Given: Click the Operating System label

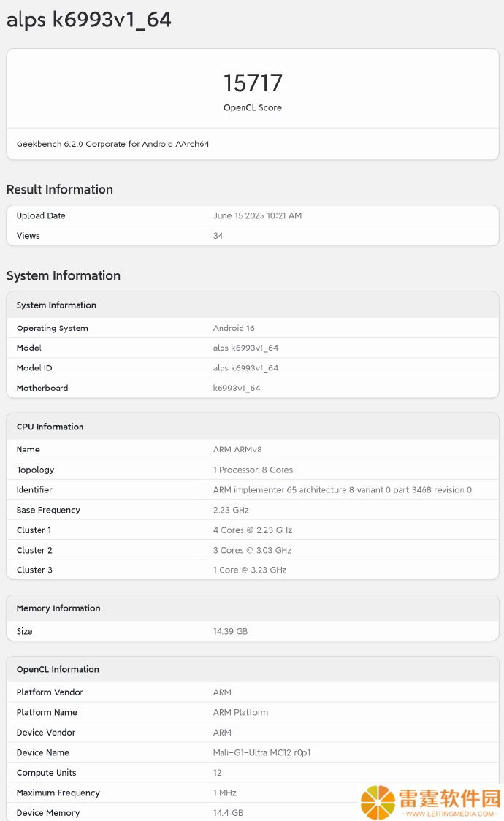Looking at the screenshot, I should pos(53,328).
